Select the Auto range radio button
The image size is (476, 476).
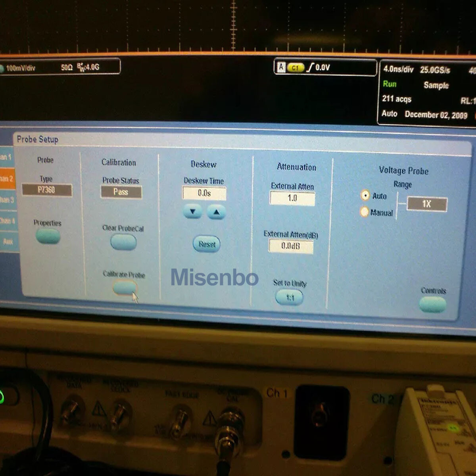365,195
